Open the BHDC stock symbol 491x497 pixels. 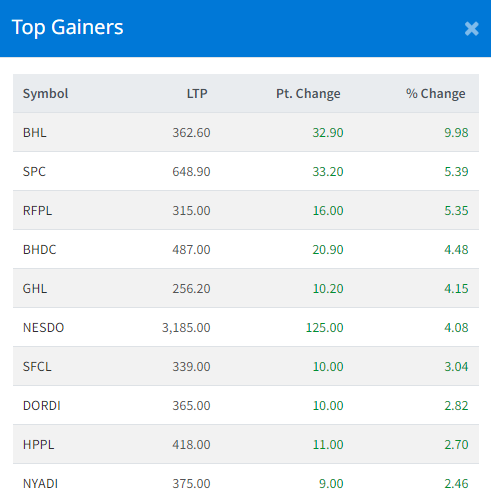40,250
